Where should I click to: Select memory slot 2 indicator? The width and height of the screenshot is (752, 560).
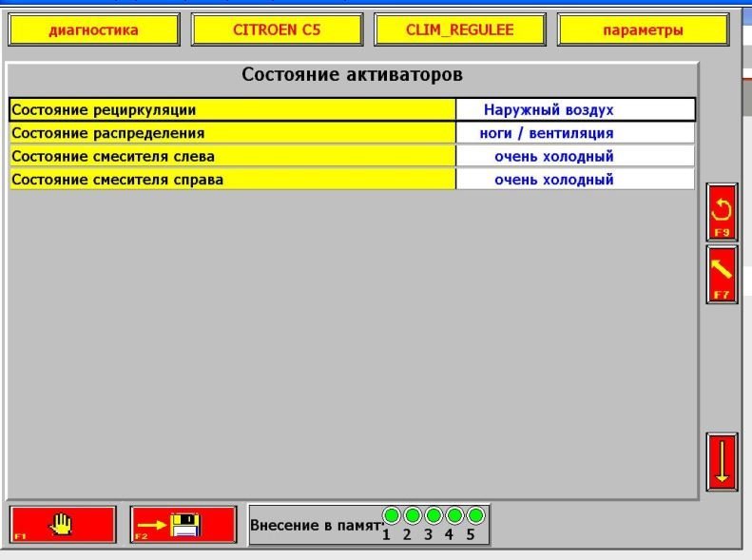click(413, 516)
